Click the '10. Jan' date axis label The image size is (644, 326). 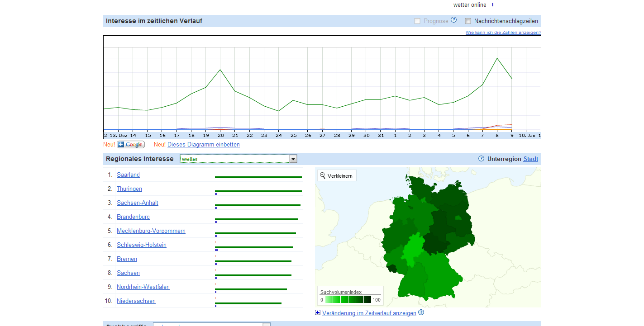[527, 135]
